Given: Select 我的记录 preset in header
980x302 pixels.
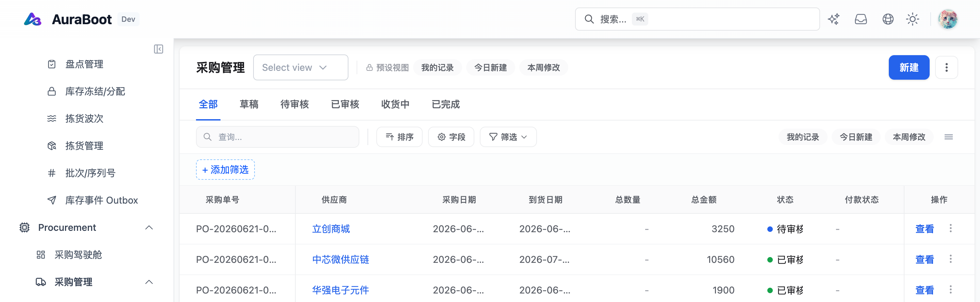Looking at the screenshot, I should [437, 67].
